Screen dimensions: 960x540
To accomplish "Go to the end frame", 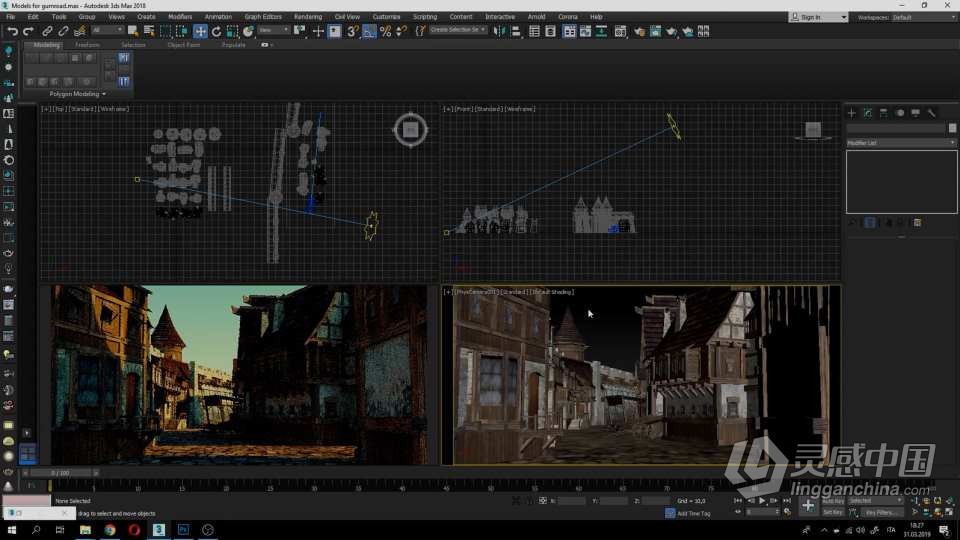I will coord(787,501).
